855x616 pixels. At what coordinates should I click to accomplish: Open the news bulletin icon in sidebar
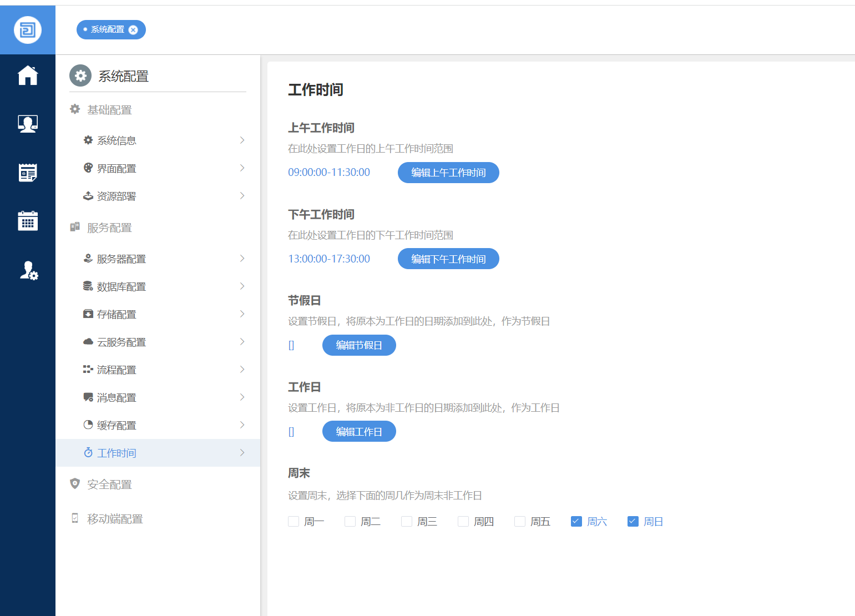[28, 173]
